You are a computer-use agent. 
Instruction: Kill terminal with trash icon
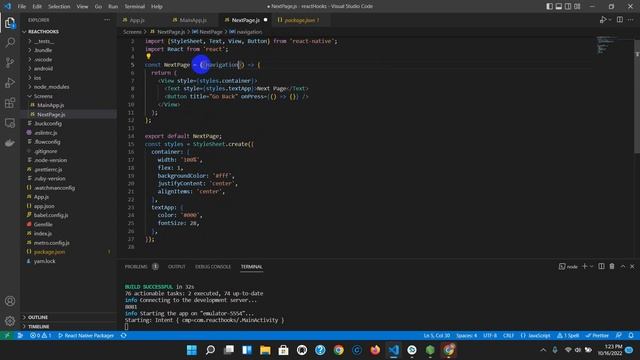click(x=612, y=266)
